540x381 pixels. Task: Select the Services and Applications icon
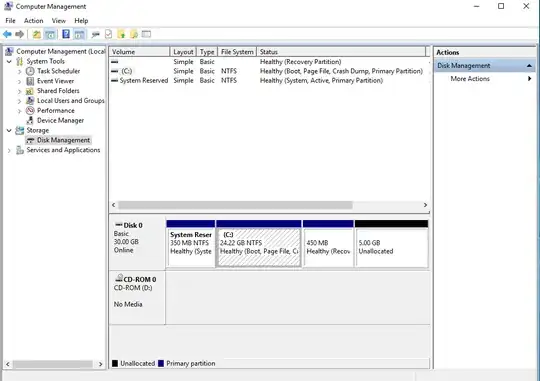pos(20,150)
